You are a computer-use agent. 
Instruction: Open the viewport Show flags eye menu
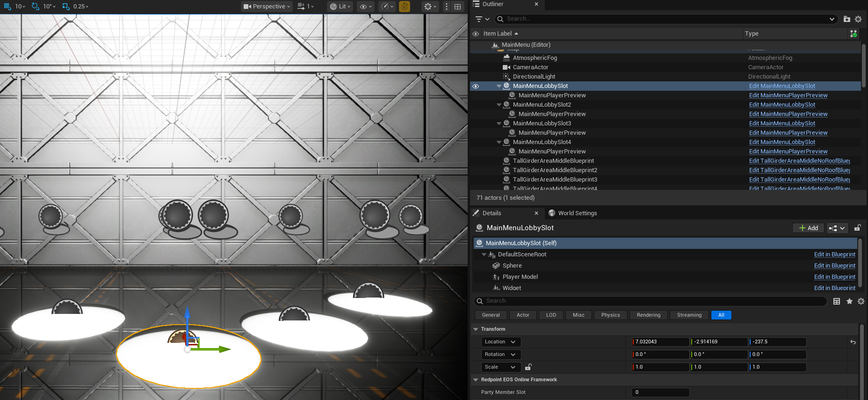[366, 7]
